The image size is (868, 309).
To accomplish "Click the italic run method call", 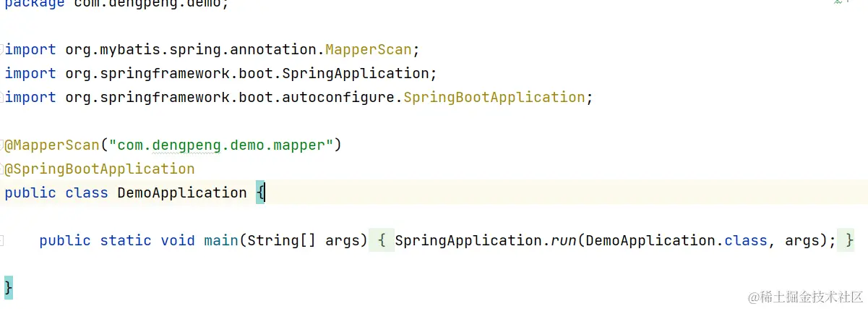I will coord(564,240).
